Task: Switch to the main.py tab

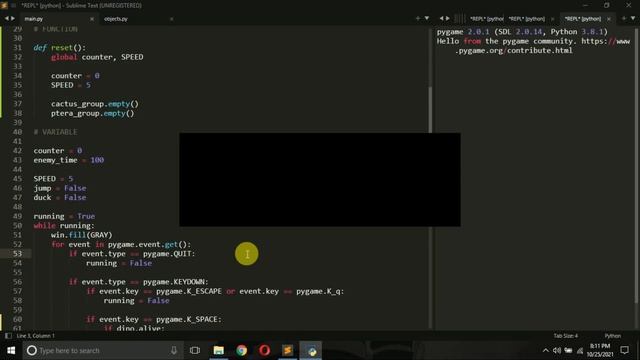Action: (33, 19)
